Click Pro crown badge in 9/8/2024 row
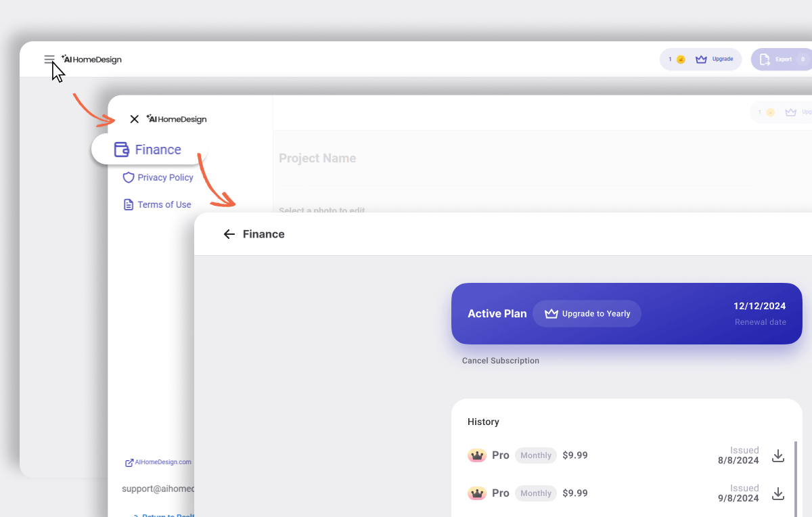The width and height of the screenshot is (812, 517). click(477, 493)
